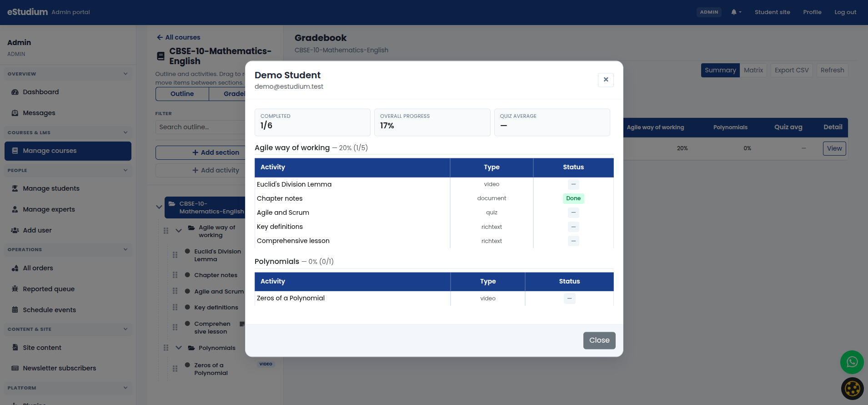Collapse the Courses & LMS sidebar section
This screenshot has height=405, width=868.
(x=125, y=132)
